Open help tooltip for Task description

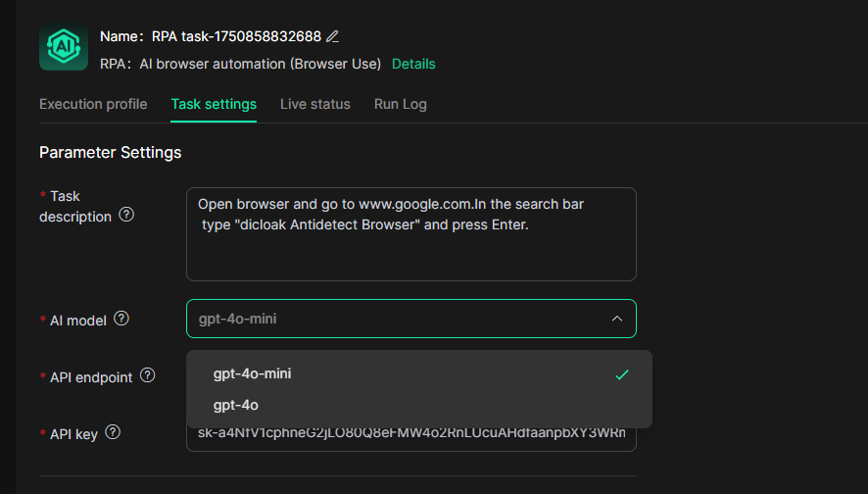point(126,216)
